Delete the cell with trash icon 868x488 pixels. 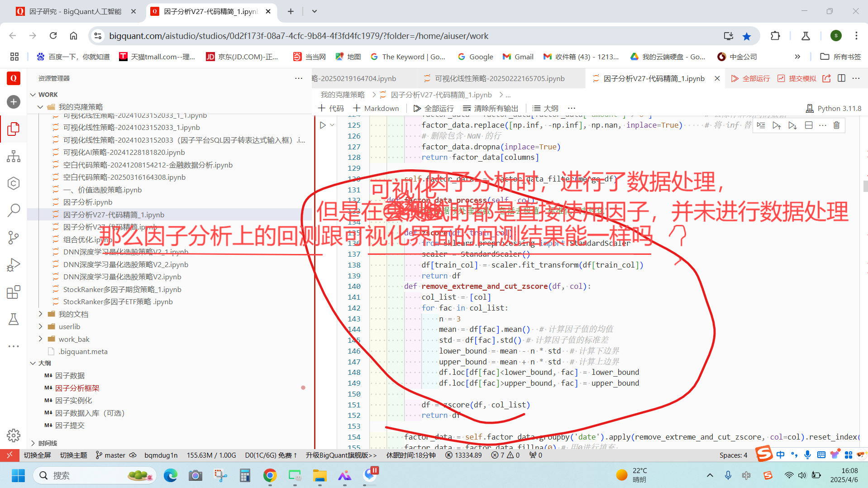836,125
